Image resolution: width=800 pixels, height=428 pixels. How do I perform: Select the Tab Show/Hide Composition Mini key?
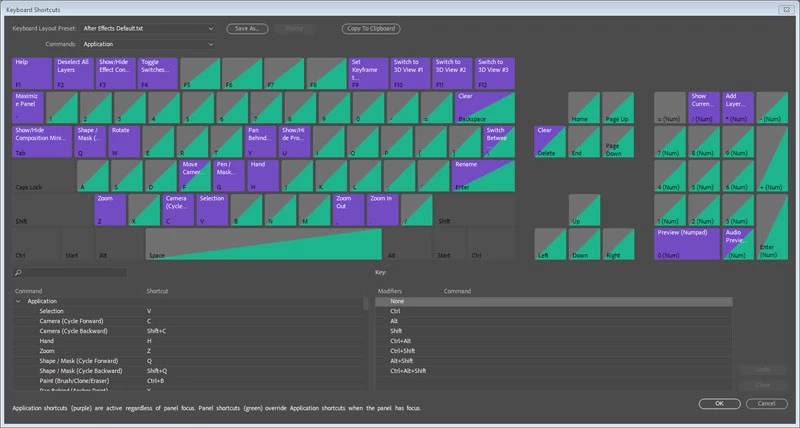click(x=42, y=142)
